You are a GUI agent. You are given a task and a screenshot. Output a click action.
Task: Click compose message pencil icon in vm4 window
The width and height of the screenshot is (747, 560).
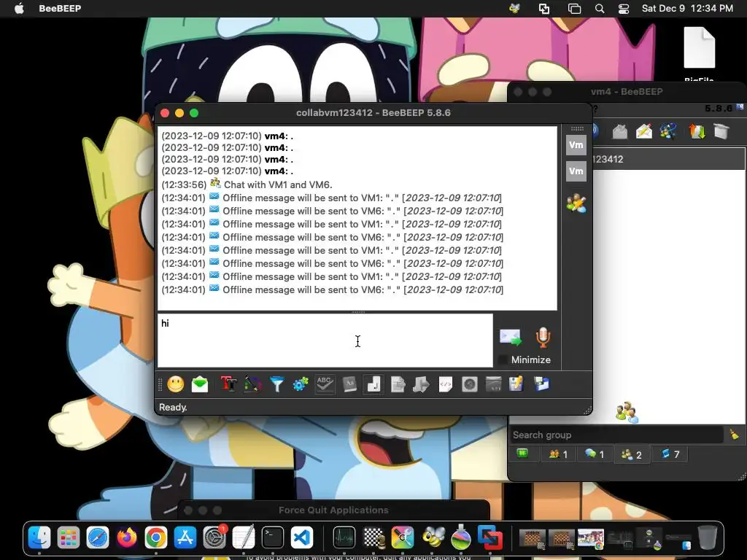point(644,131)
